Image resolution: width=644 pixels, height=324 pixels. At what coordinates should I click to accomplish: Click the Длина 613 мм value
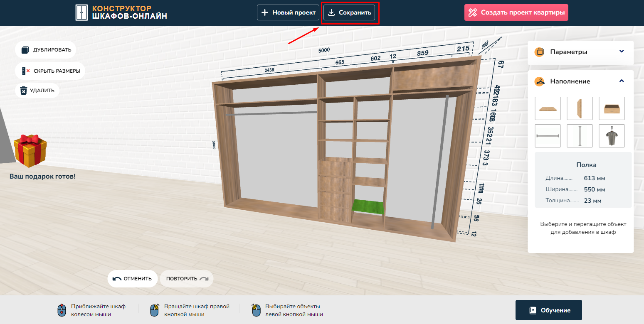[x=595, y=178]
